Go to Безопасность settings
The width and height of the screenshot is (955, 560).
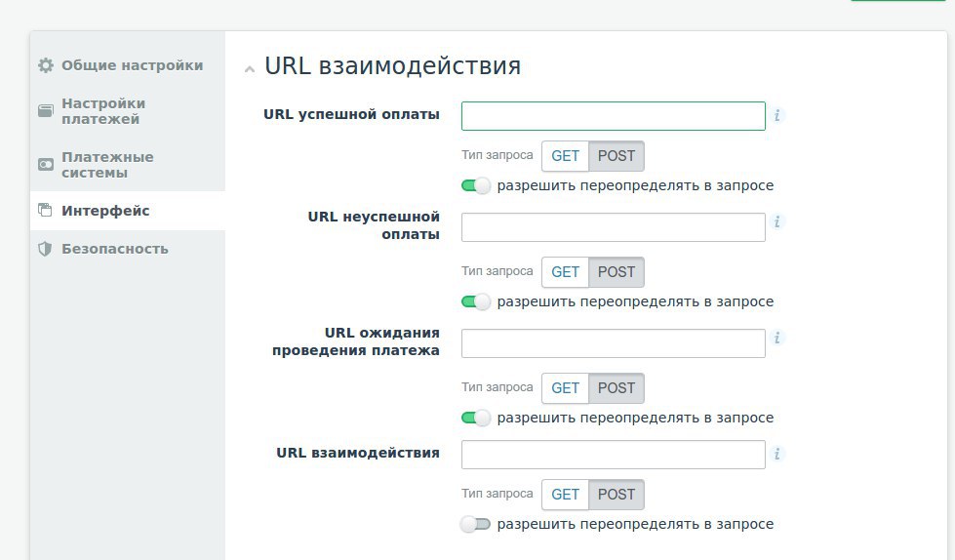pyautogui.click(x=114, y=249)
